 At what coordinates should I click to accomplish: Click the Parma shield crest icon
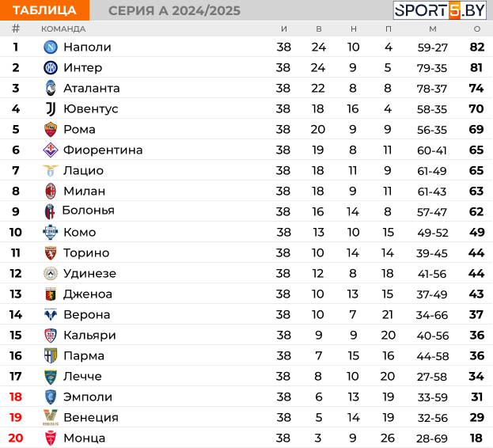51,355
